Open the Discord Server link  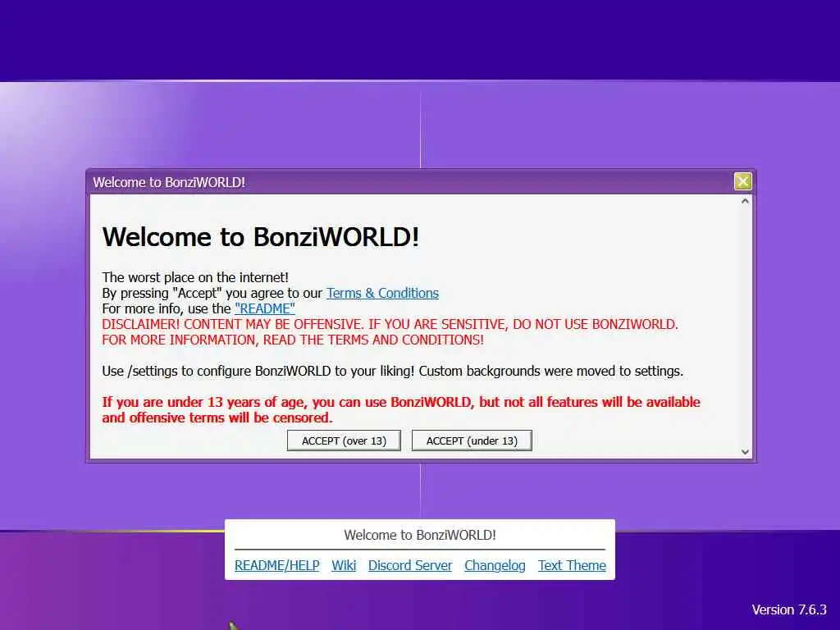point(410,565)
